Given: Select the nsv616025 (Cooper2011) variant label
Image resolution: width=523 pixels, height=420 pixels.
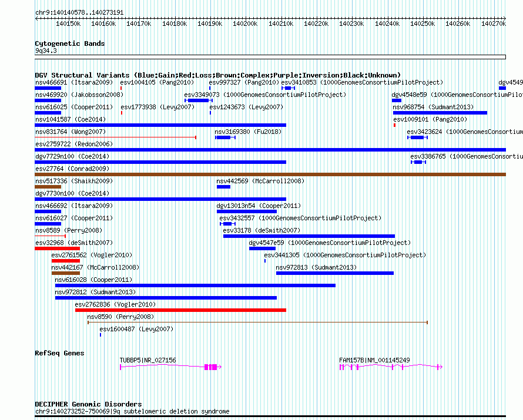Looking at the screenshot, I should pyautogui.click(x=74, y=107).
